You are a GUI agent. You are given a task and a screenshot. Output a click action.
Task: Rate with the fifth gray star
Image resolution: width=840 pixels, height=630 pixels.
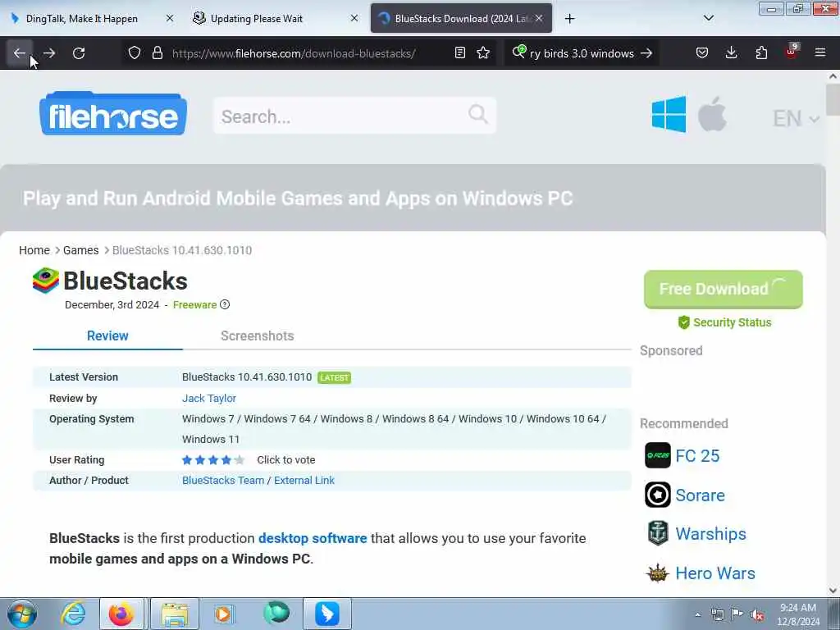point(240,460)
